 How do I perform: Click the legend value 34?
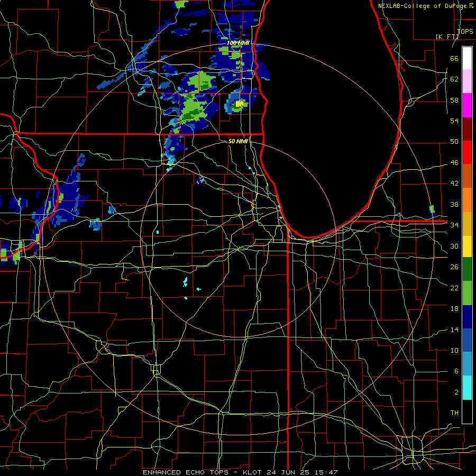coord(454,225)
